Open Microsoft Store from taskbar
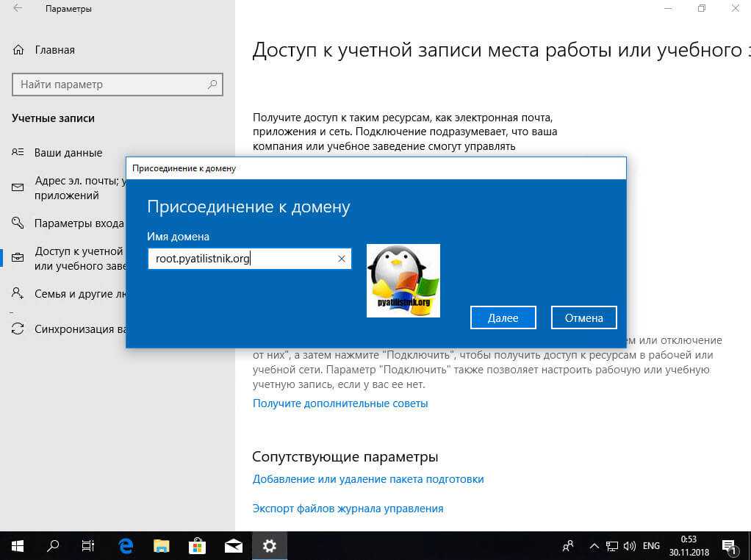This screenshot has width=751, height=560. [x=197, y=545]
